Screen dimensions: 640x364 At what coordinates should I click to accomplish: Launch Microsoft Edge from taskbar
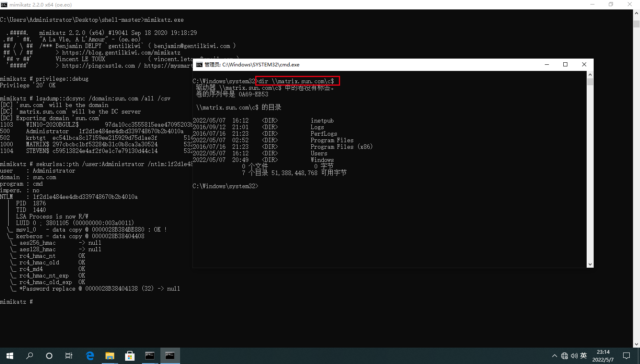[x=90, y=356]
